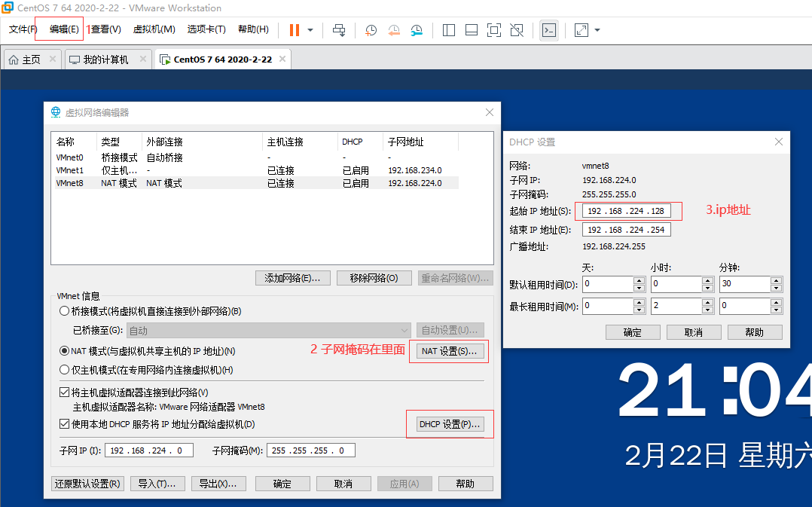
Task: Toggle the console view
Action: [x=548, y=30]
